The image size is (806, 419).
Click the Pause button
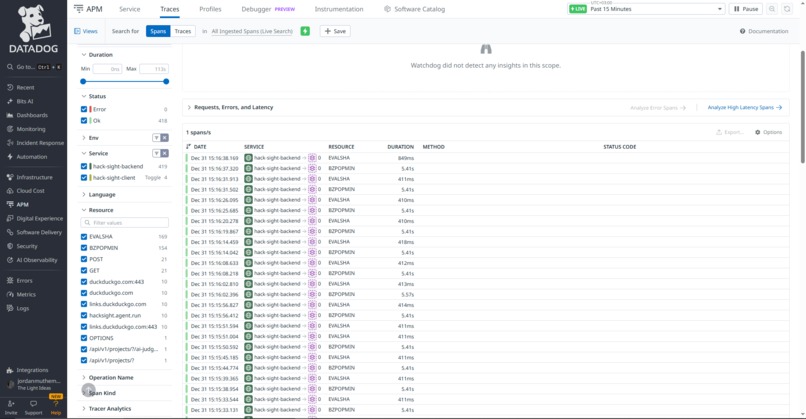tap(745, 9)
